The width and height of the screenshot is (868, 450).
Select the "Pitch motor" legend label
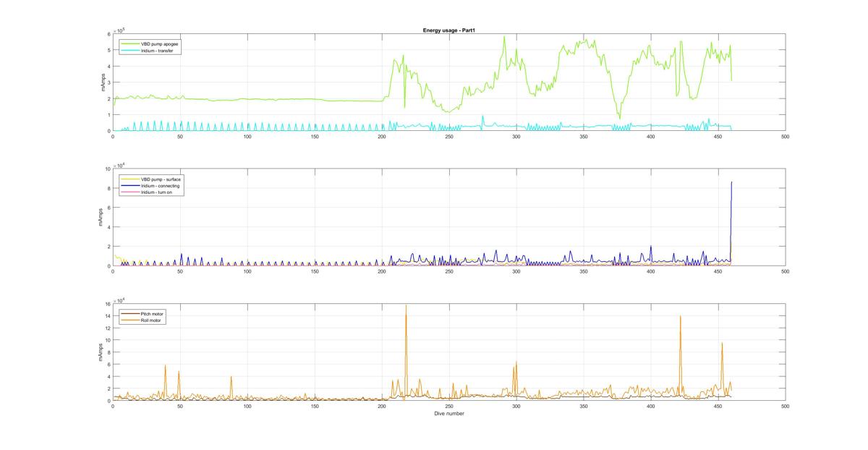click(152, 313)
